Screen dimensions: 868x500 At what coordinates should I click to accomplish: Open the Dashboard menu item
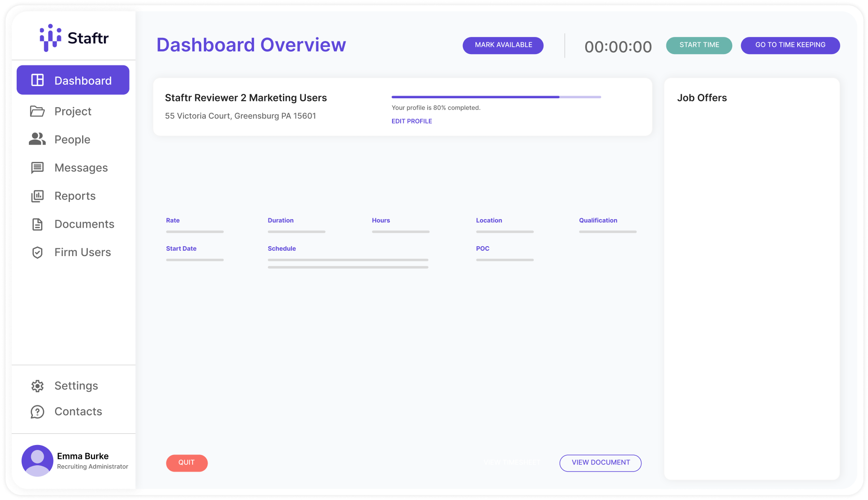(73, 80)
